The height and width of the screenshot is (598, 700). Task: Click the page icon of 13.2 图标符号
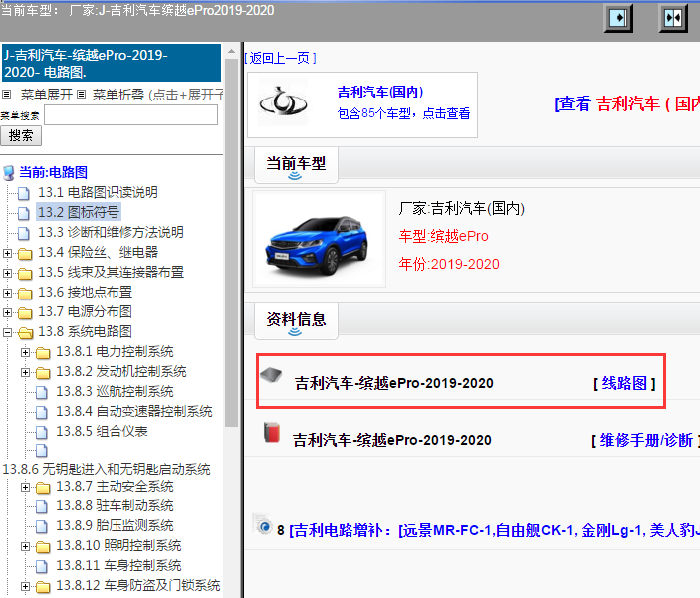click(24, 213)
